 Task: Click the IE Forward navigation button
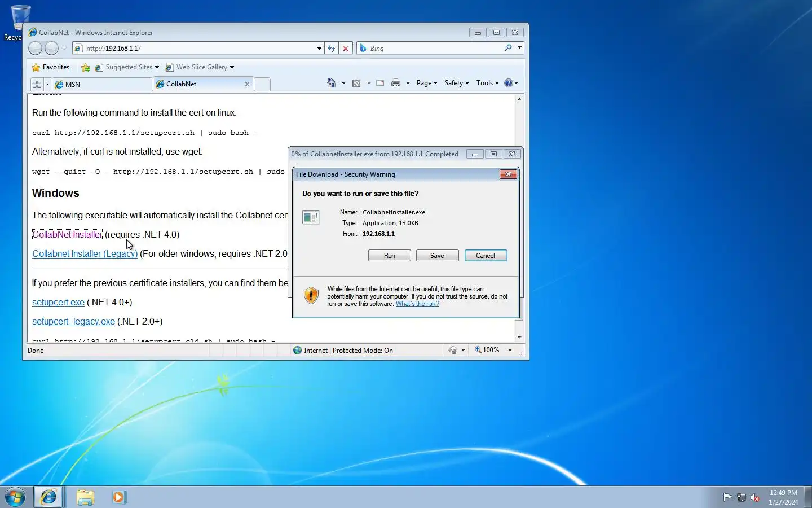(x=51, y=49)
